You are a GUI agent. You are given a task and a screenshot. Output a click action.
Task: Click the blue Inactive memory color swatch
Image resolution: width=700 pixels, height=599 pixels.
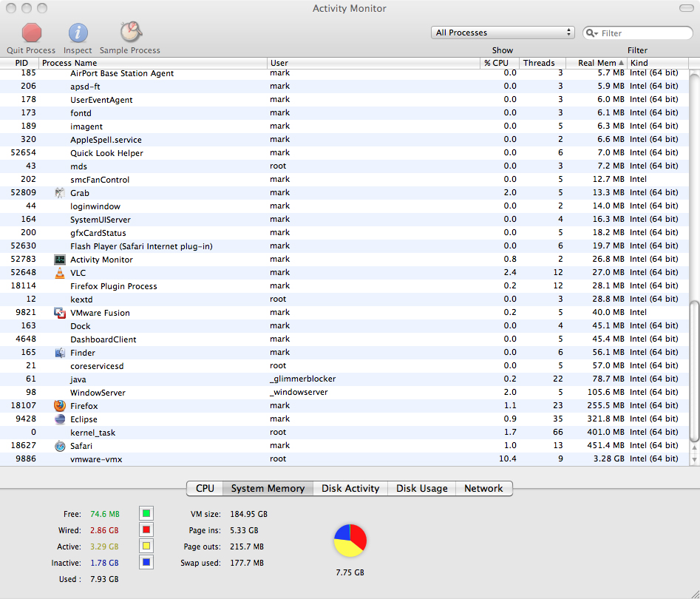pos(146,562)
